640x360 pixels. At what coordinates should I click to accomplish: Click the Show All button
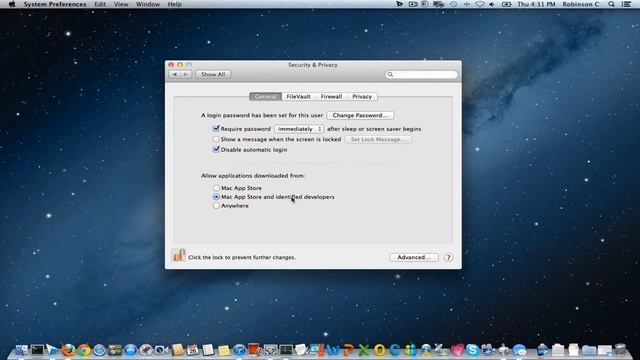pos(213,74)
